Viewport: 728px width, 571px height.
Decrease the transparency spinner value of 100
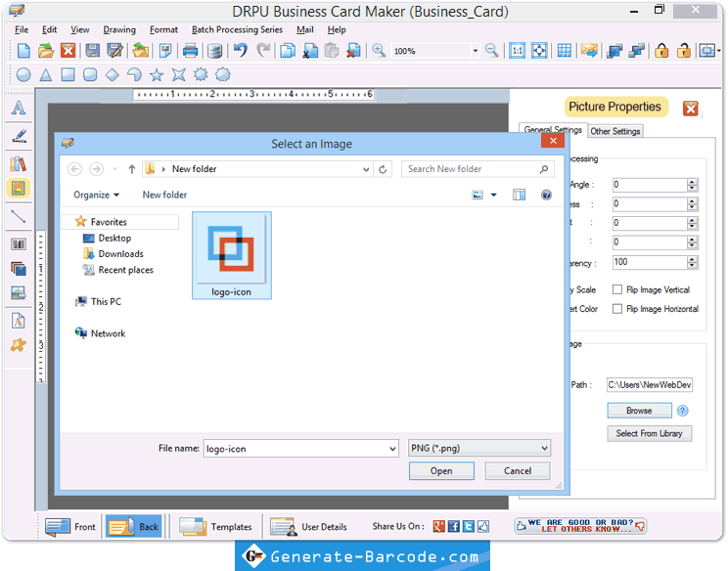pos(692,265)
